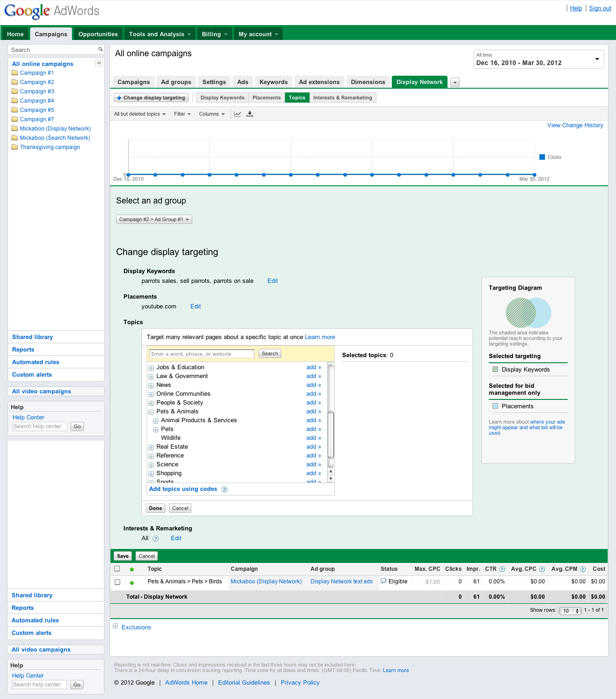616x699 pixels.
Task: Expand the Exclusions section
Action: pyautogui.click(x=116, y=626)
